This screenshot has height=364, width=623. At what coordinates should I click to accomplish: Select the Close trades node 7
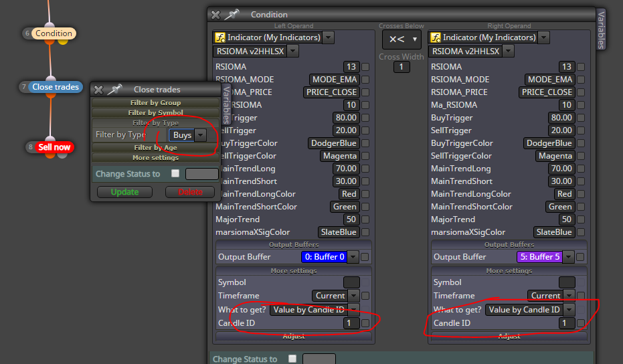coord(56,87)
